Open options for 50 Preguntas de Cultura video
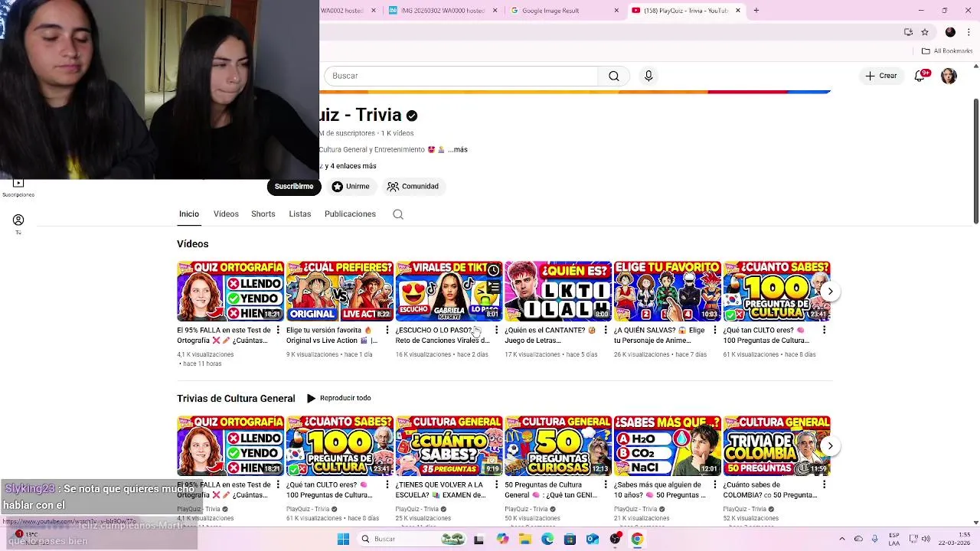The image size is (980, 551). (606, 484)
